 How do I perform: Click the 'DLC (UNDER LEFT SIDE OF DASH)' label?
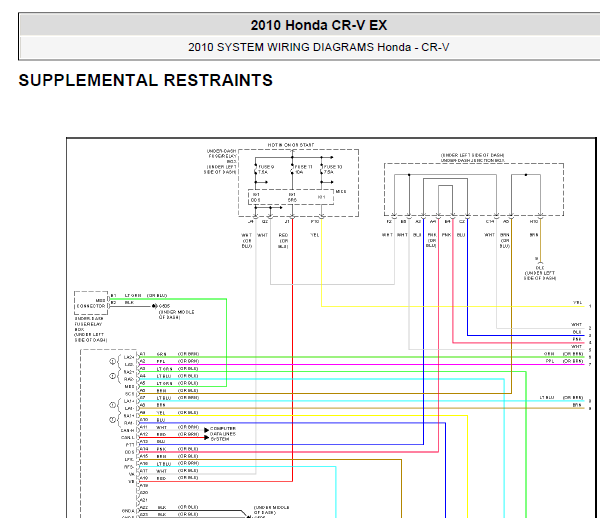[540, 273]
